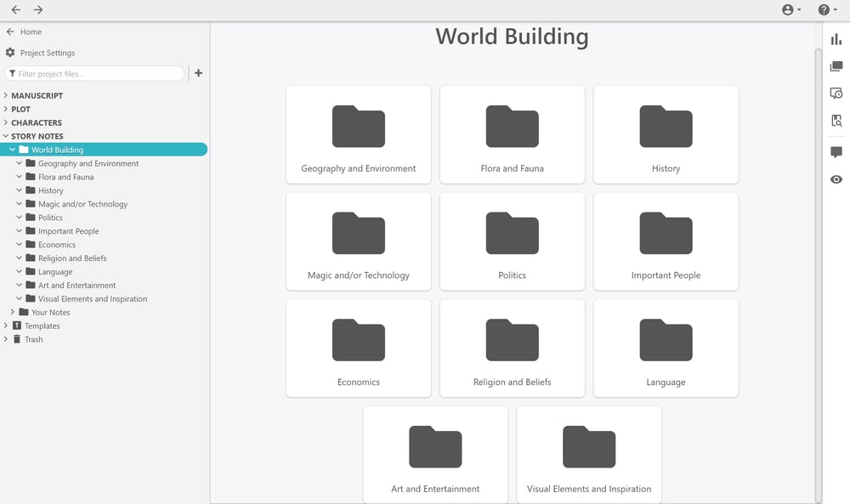
Task: Open the Art and Entertainment folder card
Action: [435, 455]
